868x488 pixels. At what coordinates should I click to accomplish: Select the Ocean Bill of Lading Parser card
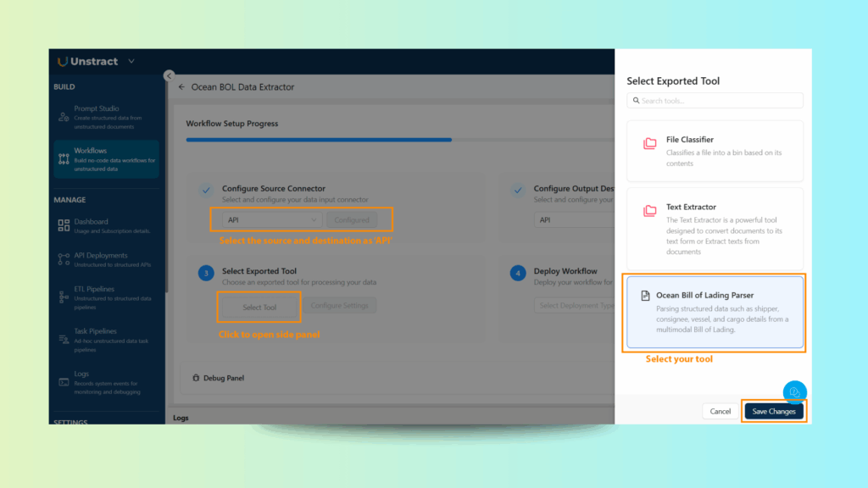[x=715, y=313]
